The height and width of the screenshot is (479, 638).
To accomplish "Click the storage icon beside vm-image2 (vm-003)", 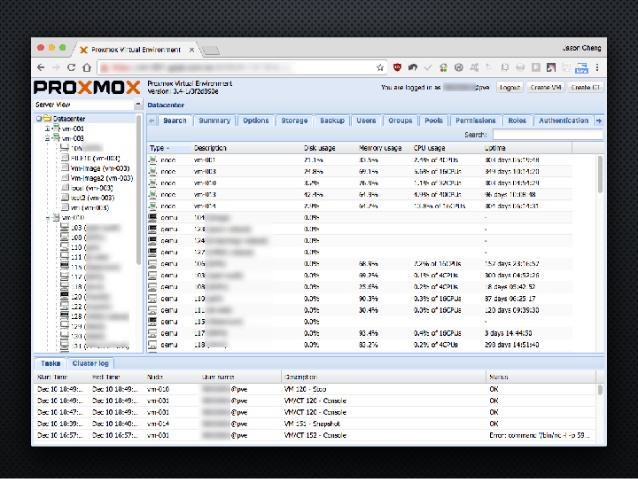I will (65, 178).
